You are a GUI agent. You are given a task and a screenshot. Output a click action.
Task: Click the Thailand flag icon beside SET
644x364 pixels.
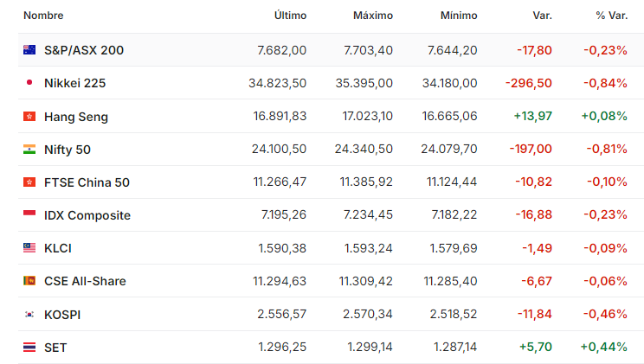(x=29, y=348)
